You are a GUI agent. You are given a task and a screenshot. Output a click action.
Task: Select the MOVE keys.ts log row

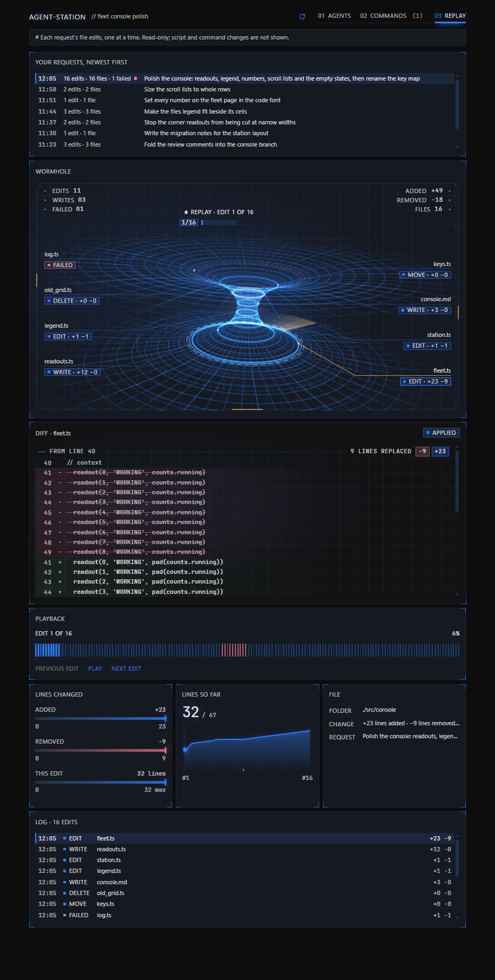click(245, 904)
